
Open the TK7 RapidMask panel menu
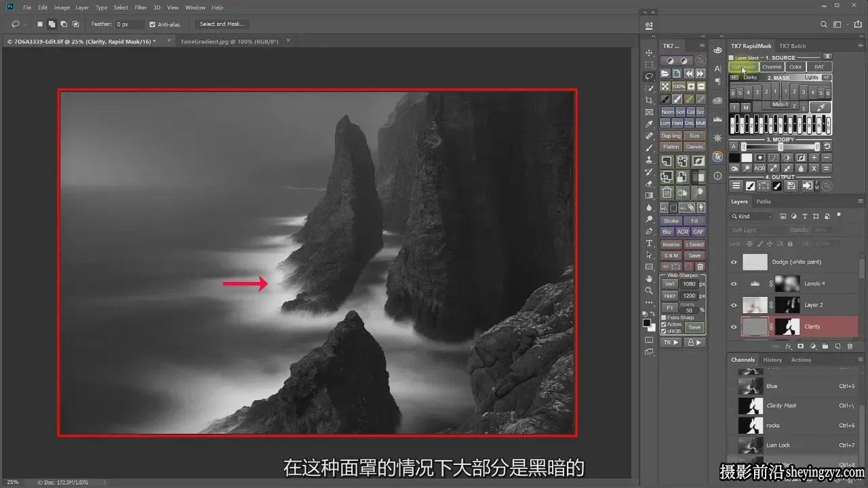click(861, 46)
